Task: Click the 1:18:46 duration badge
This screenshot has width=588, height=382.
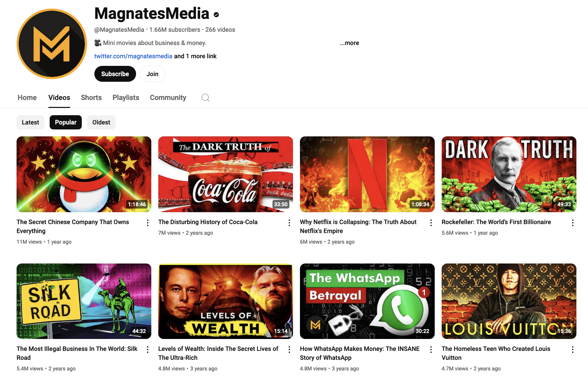Action: tap(137, 204)
